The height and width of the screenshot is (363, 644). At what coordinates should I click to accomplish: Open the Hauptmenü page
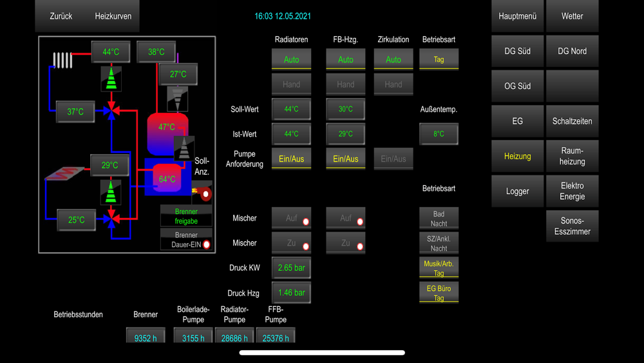[x=518, y=16]
